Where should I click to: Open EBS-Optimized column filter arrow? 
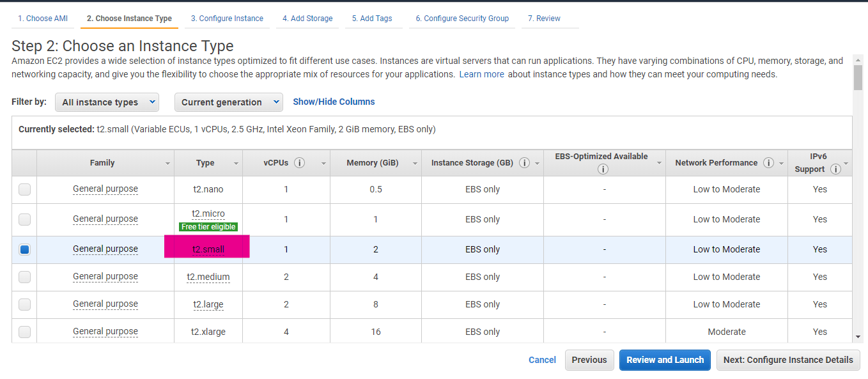pos(659,164)
